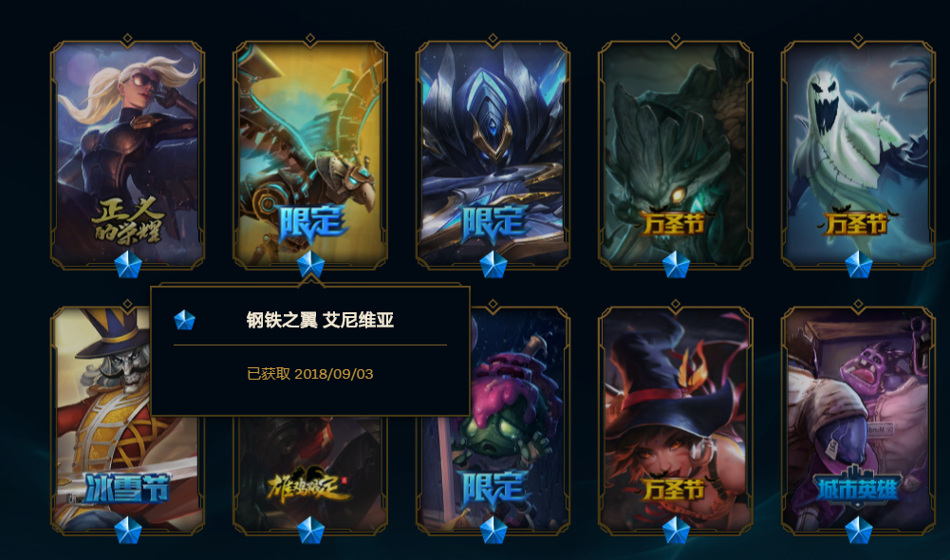950x560 pixels.
Task: Click the blue gem under the 雄鸡限定 card
Action: [310, 531]
